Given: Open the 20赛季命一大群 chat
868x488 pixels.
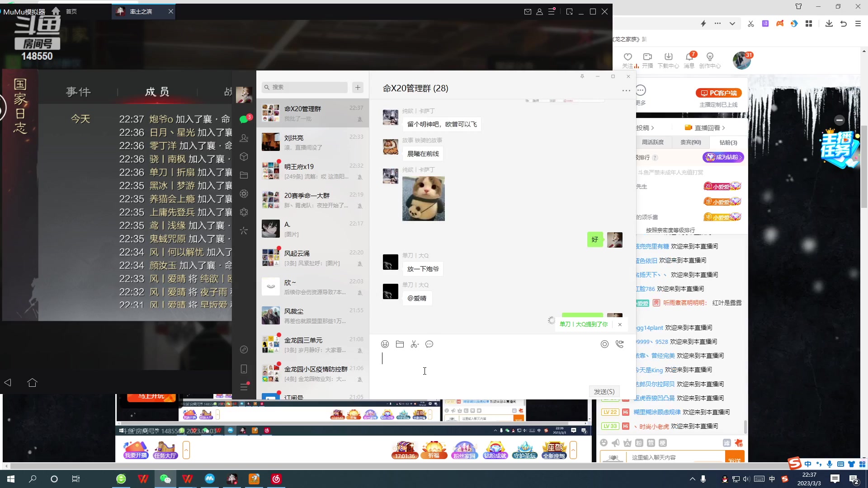Looking at the screenshot, I should (x=312, y=200).
